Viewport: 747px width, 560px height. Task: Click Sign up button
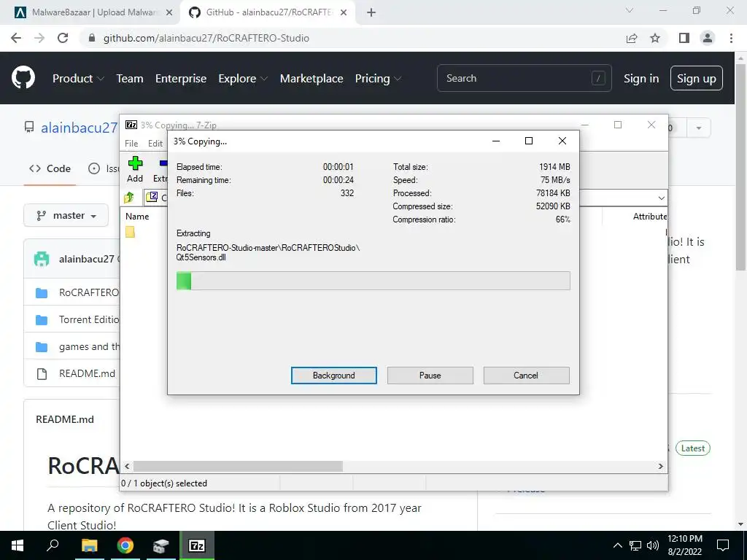point(697,79)
